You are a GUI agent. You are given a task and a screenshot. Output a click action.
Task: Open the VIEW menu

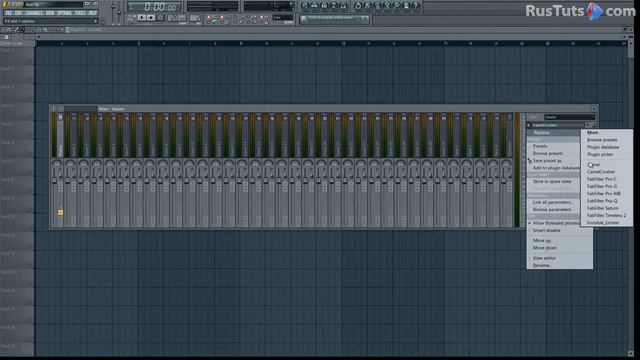[x=50, y=13]
